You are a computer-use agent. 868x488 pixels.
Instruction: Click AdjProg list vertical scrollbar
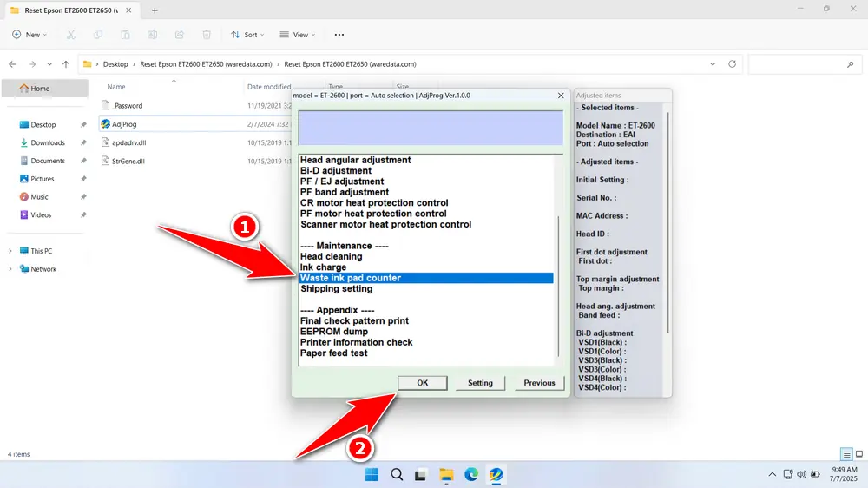[x=558, y=287]
